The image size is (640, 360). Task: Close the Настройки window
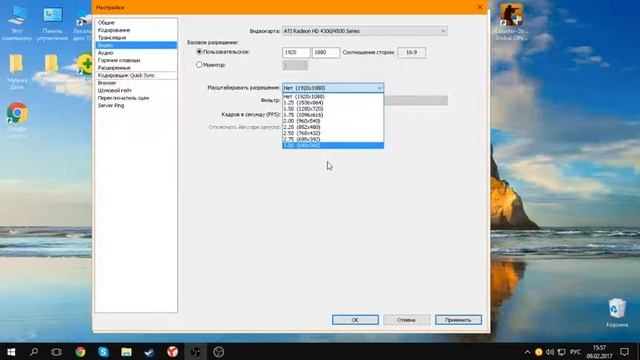click(x=480, y=7)
